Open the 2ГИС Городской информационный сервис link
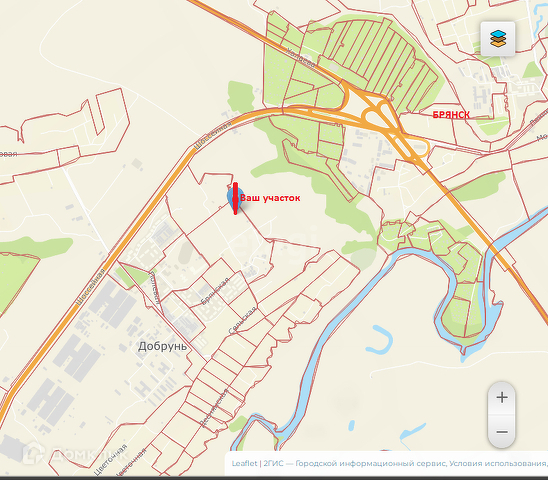 click(355, 464)
